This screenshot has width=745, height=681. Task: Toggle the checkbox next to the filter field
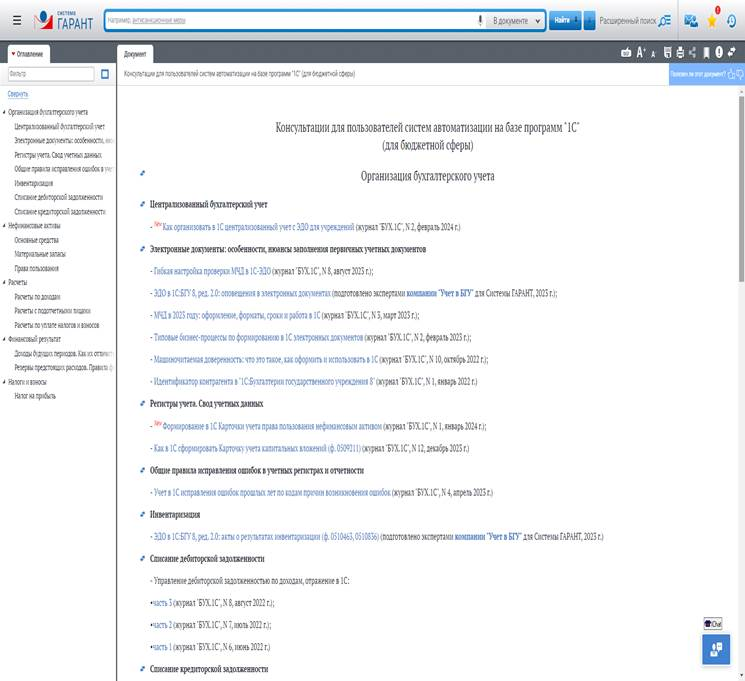point(105,74)
